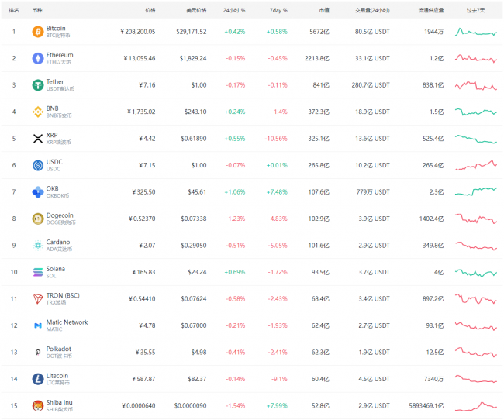Viewport: 504px width, 420px height.
Task: Click the Solana striped logo icon
Action: coord(38,272)
